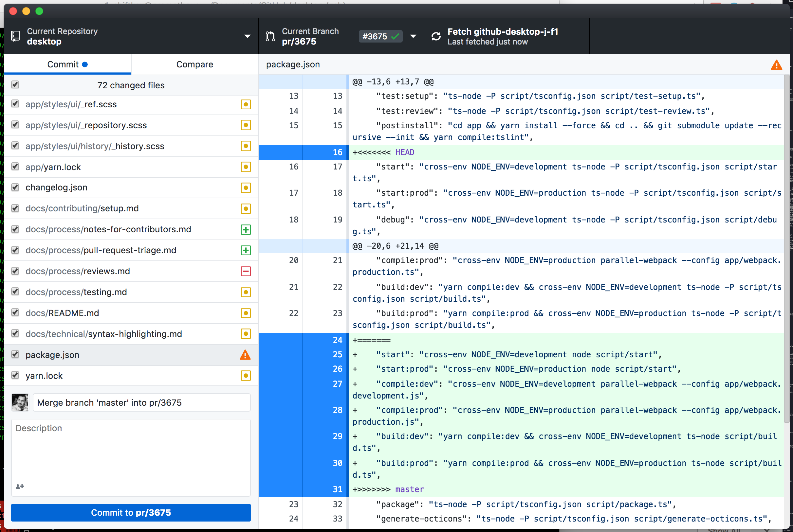
Task: Click the conflict warning icon in diff header
Action: tap(776, 65)
